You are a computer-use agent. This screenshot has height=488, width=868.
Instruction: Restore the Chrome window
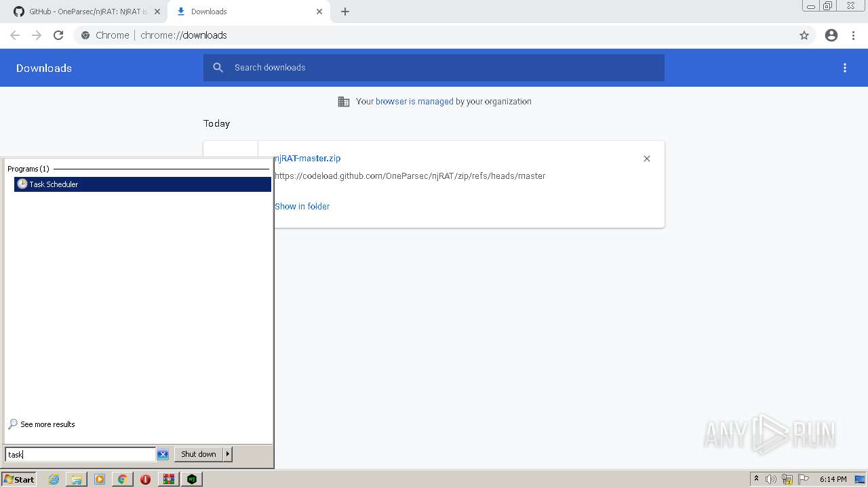(x=828, y=6)
